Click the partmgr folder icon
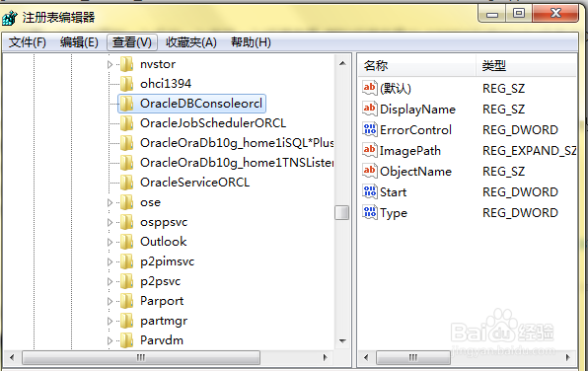 (x=126, y=321)
